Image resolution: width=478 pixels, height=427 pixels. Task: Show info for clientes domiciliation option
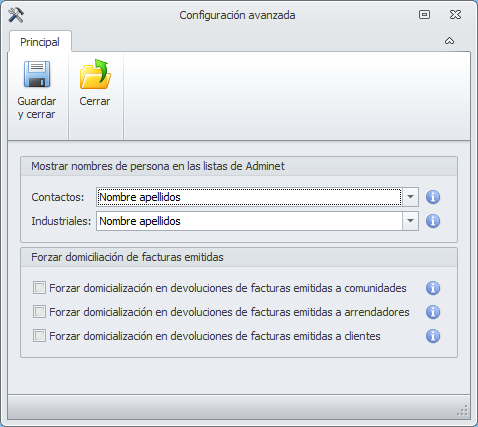click(433, 336)
